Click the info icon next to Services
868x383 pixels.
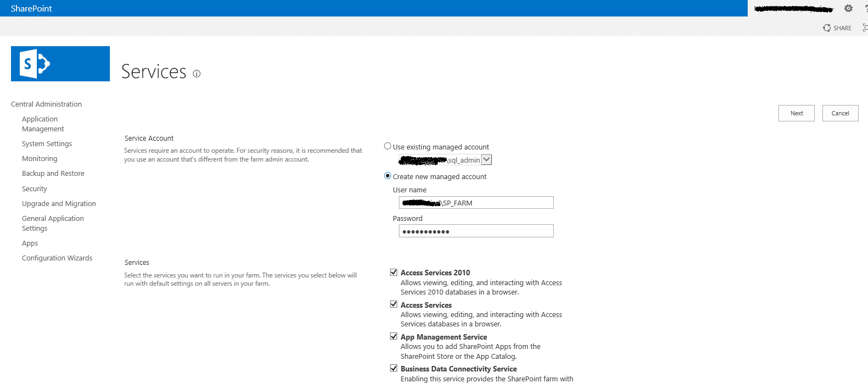(197, 74)
